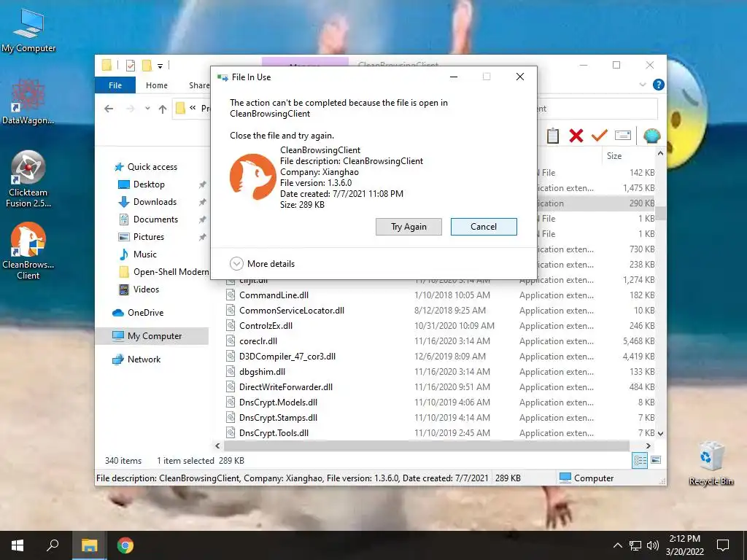Go up one folder level arrow

[x=163, y=109]
